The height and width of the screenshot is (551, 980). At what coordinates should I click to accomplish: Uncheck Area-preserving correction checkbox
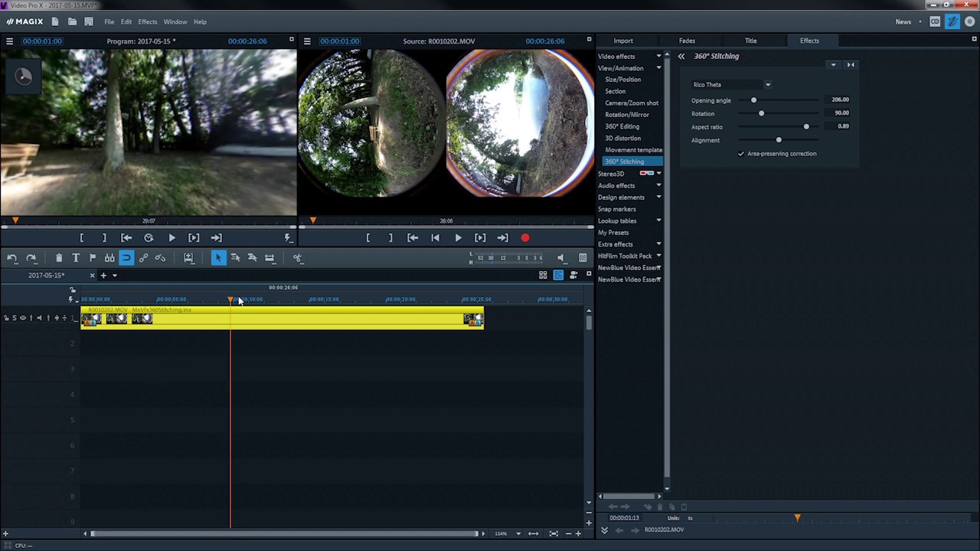(x=741, y=154)
